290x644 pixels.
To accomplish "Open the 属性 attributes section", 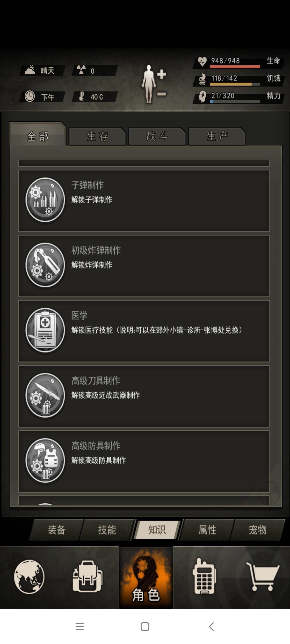I will coord(207,530).
